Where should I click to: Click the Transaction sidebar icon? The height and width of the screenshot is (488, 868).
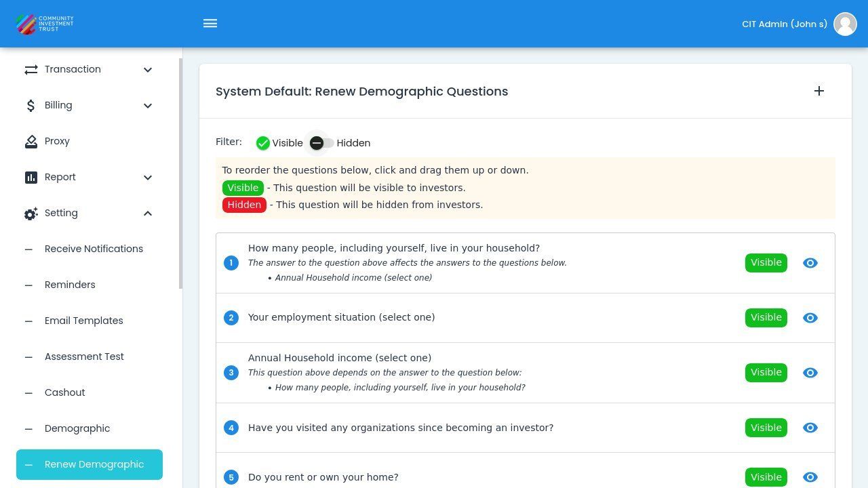tap(30, 69)
